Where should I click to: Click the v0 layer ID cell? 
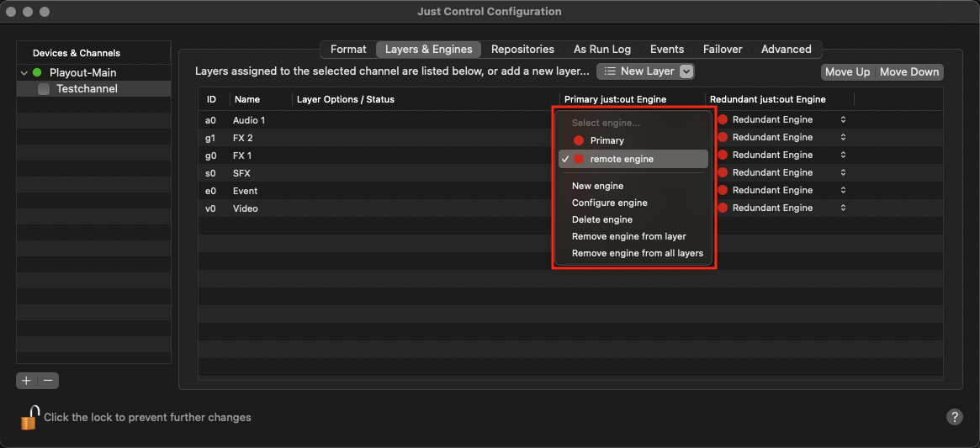click(x=210, y=208)
